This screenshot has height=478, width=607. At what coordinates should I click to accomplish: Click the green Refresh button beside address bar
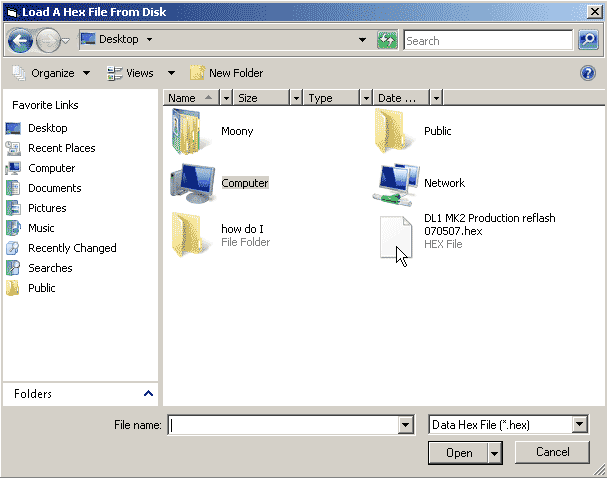tap(387, 41)
